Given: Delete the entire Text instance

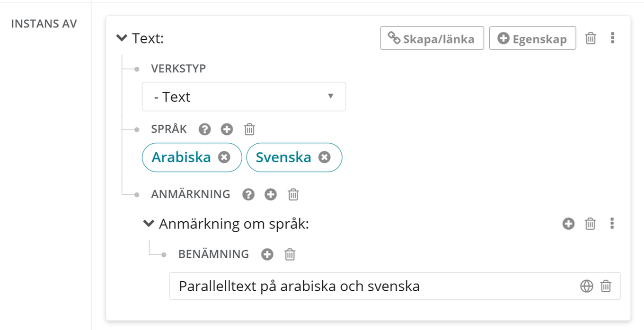Looking at the screenshot, I should coord(591,38).
